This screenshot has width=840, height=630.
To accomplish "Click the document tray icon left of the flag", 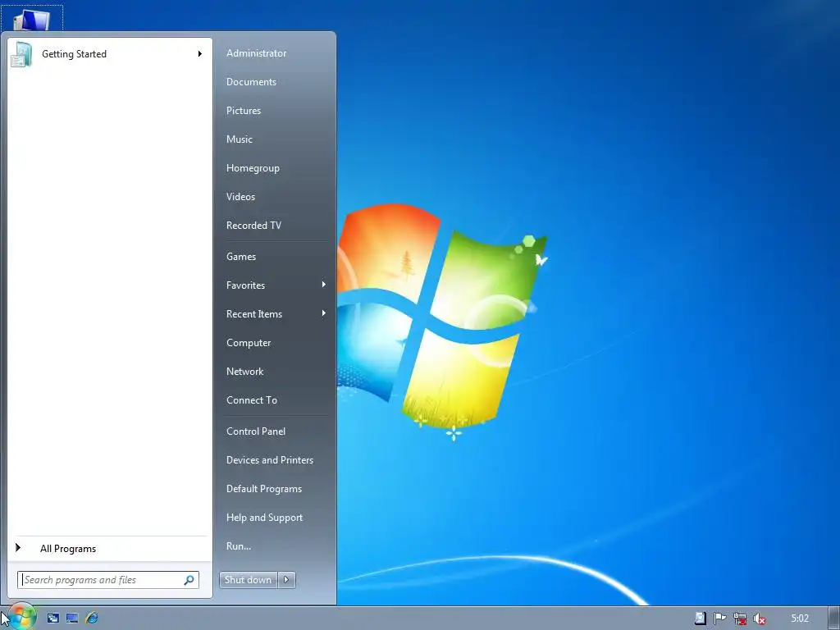I will coord(701,619).
